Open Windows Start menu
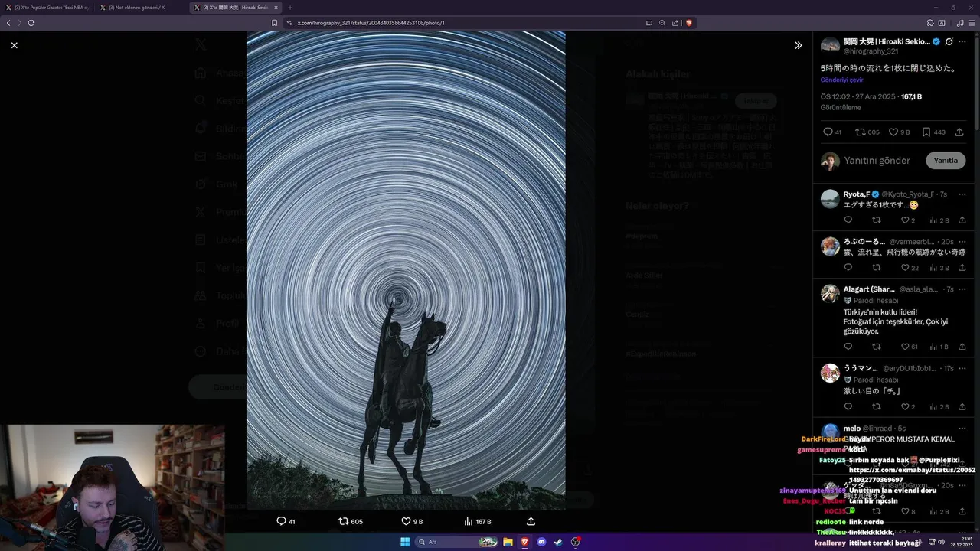Viewport: 980px width, 551px height. (x=405, y=542)
